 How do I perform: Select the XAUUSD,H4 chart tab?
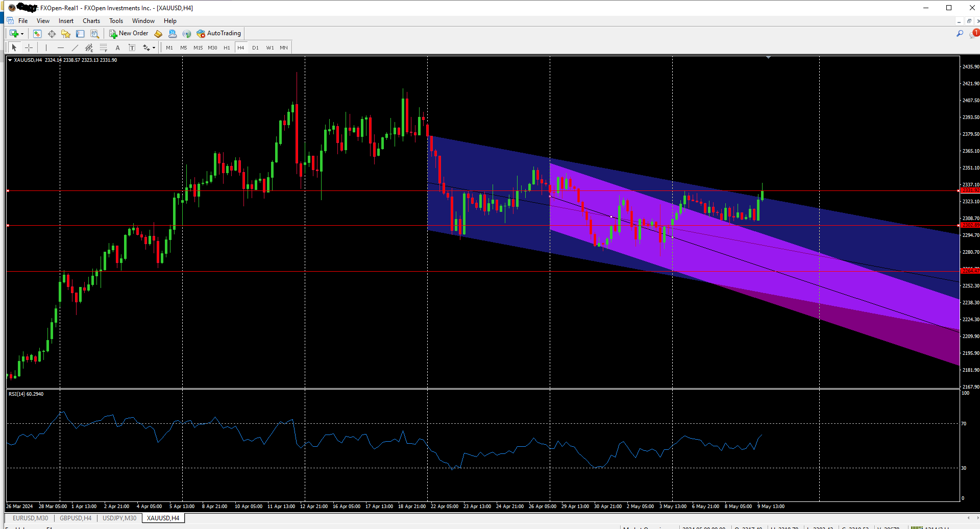163,518
